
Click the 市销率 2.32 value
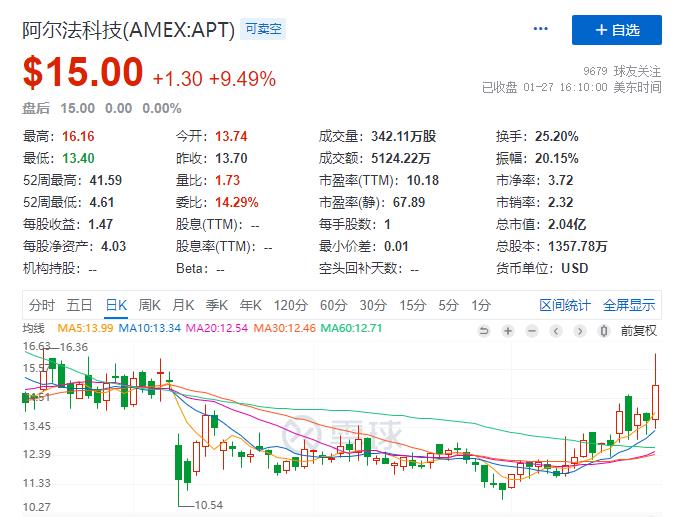tap(560, 202)
